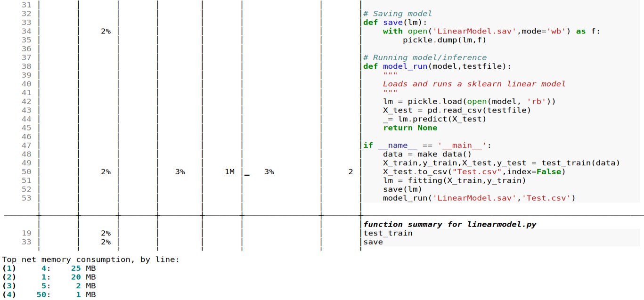
Task: Select the 25 MB memory consumption entry
Action: click(83, 268)
